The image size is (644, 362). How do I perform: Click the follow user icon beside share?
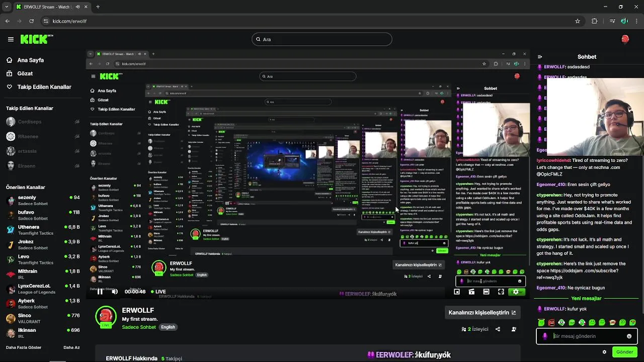514,329
